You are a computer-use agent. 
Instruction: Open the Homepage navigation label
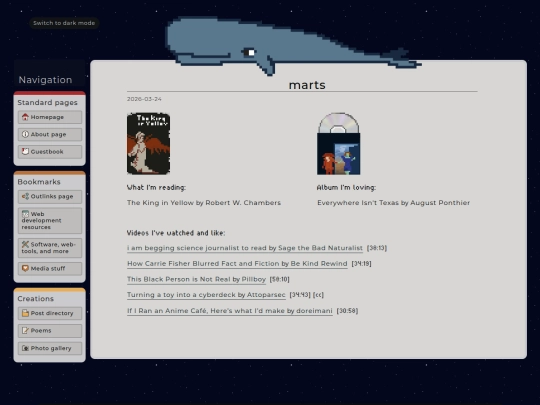[x=47, y=117]
